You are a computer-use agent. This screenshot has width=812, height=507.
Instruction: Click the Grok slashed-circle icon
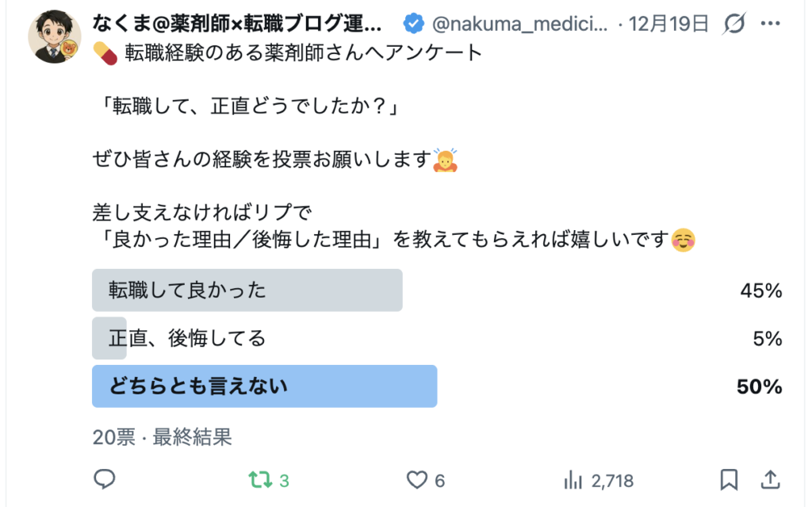click(735, 24)
